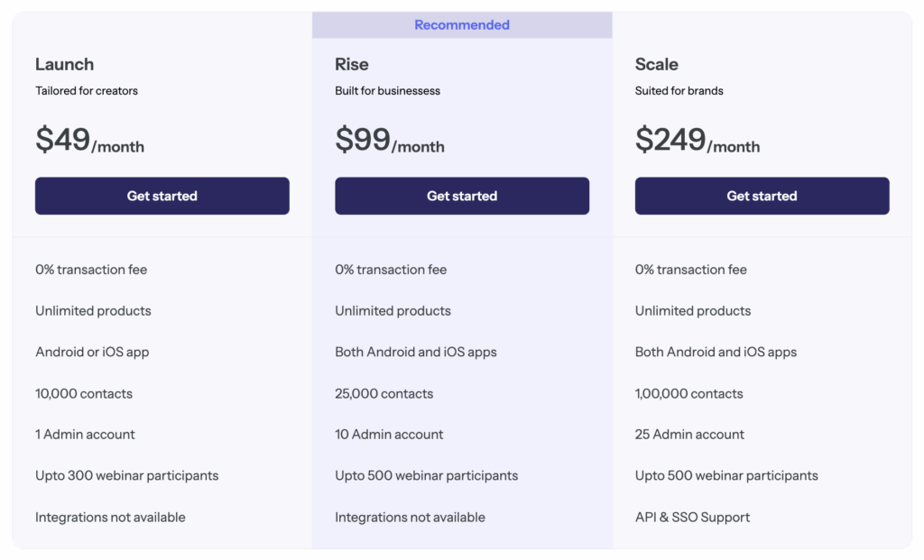
Task: Click Get started under the Scale plan
Action: point(761,196)
